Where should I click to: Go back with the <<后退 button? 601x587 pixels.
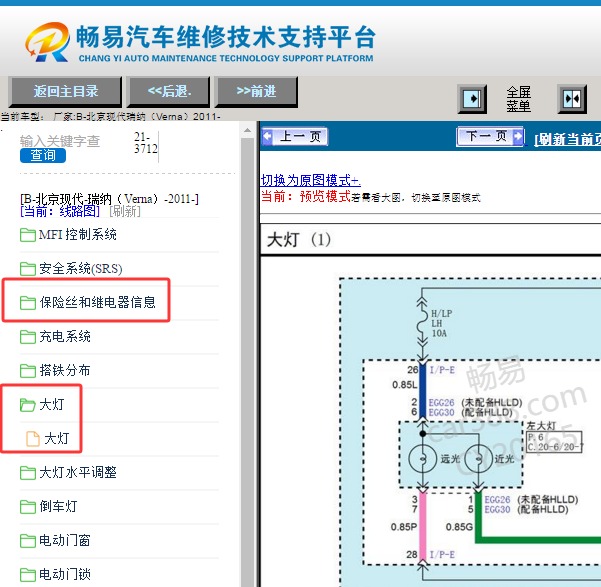(x=169, y=92)
